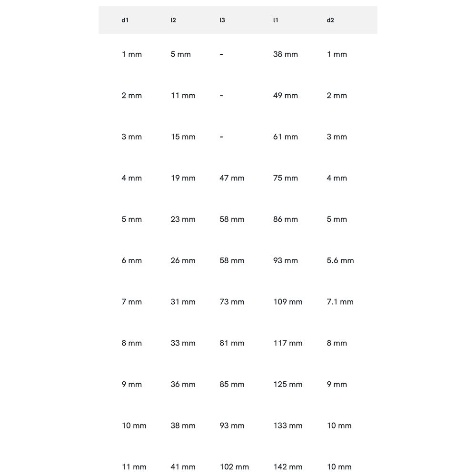Click the l2 column header
The image size is (476, 476).
pyautogui.click(x=173, y=20)
